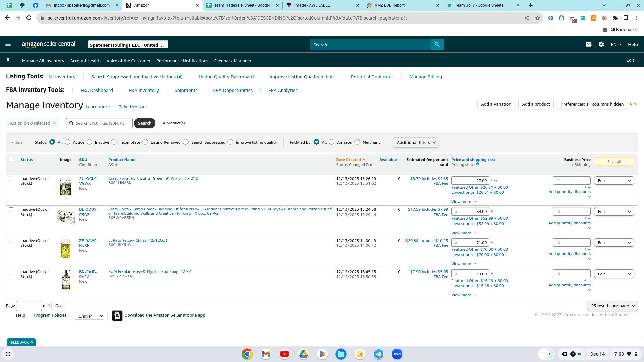Sort by the Date Created column header
Screen dimensions: 644x362
[351, 160]
